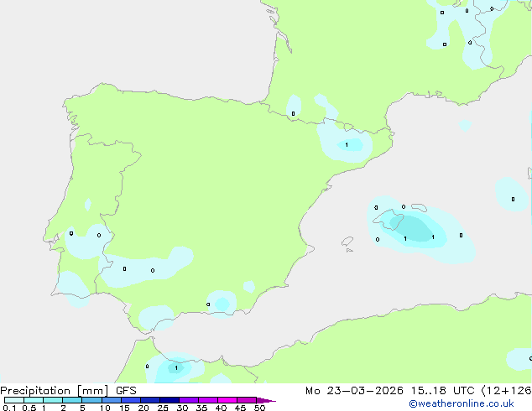Click the "(12+126" forecast run label
Screen dimensions: 532x411
click(x=507, y=391)
